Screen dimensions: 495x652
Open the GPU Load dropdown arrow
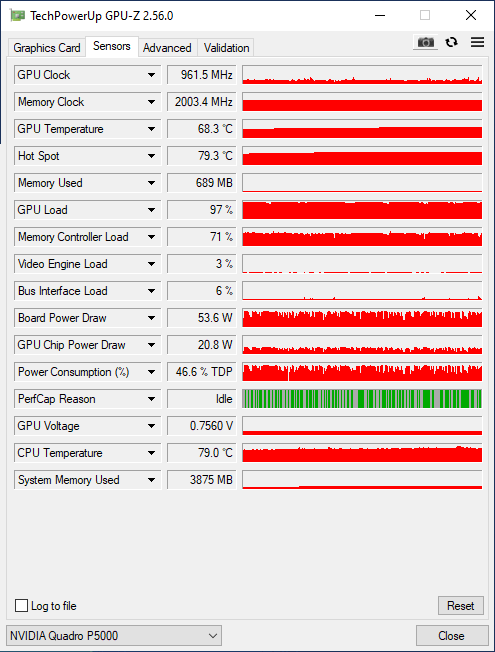tap(151, 210)
